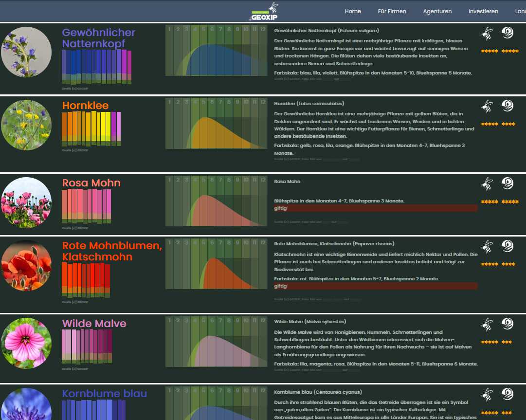Screen dimensions: 526x420
Task: Click bee icon in Wilde Malve row
Action: [x=487, y=325]
